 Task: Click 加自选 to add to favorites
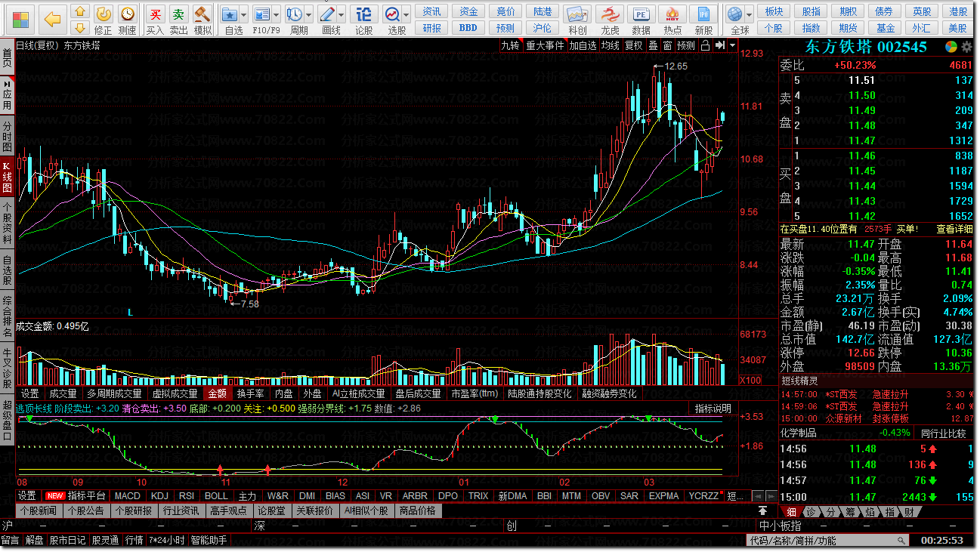pos(583,45)
